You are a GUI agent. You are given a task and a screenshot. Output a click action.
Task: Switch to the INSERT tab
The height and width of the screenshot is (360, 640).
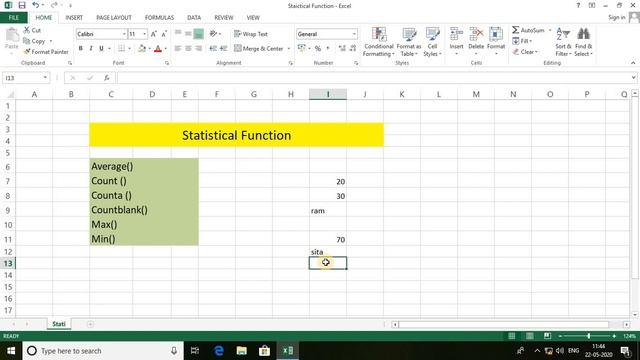pos(74,18)
